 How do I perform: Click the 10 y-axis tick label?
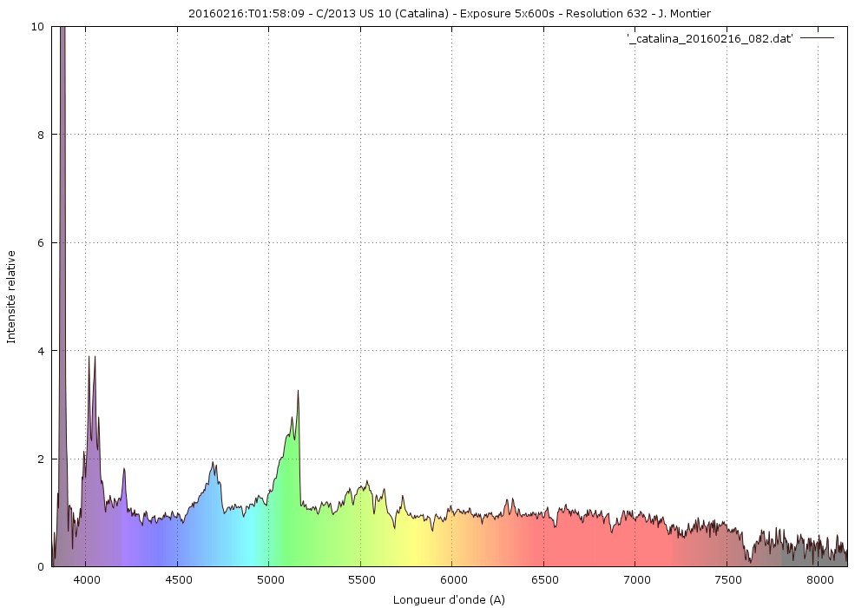point(38,27)
